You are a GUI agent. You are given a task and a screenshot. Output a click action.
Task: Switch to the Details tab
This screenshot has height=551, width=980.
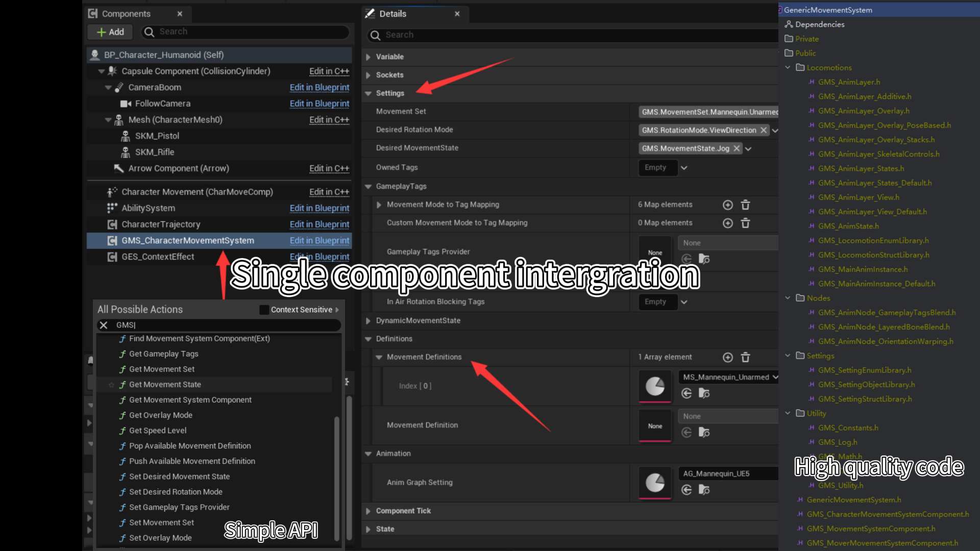pos(393,14)
